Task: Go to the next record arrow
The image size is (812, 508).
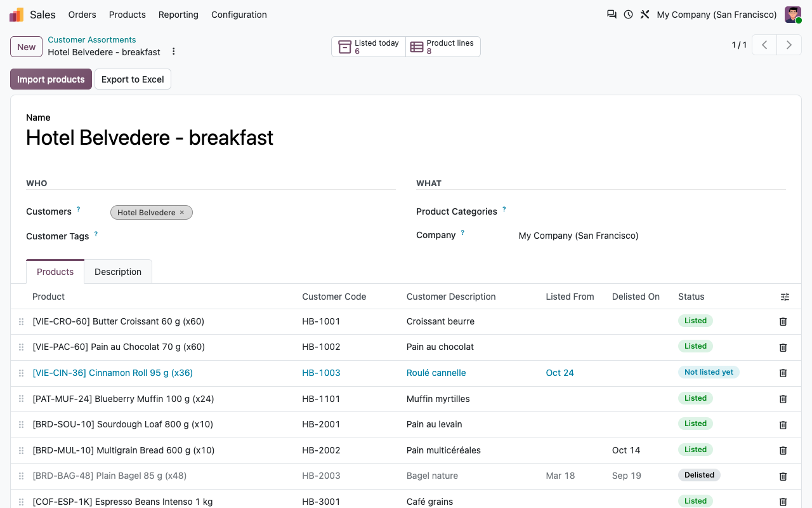Action: pos(789,45)
